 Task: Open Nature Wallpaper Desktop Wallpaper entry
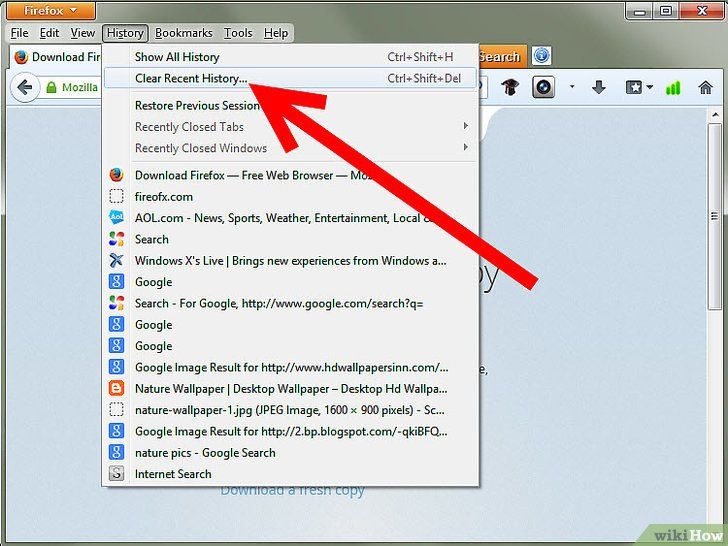click(x=290, y=389)
